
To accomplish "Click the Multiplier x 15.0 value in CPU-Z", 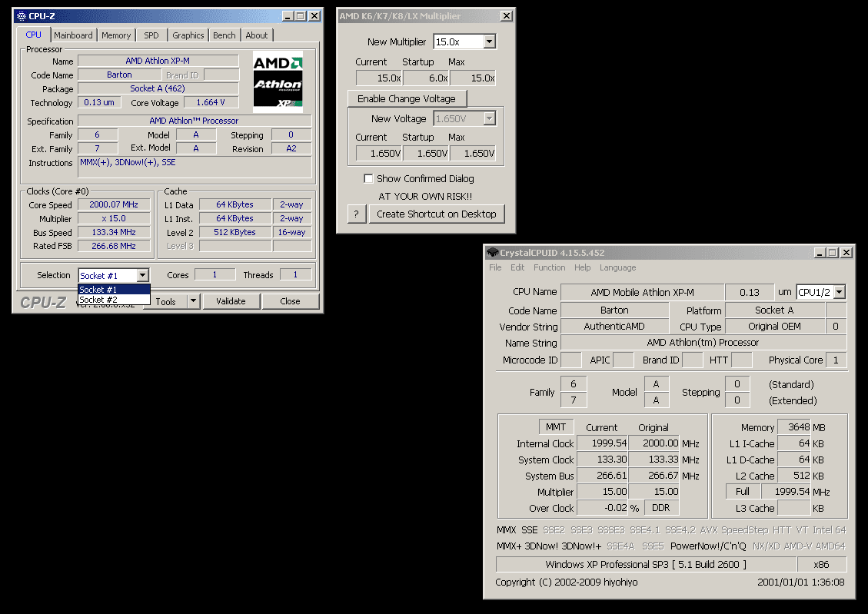I will coord(114,218).
